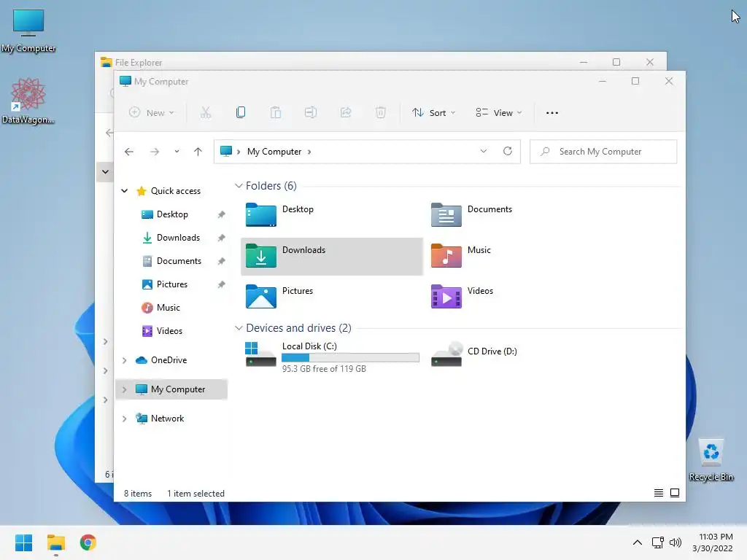The height and width of the screenshot is (560, 747).
Task: Click File Explorer on the taskbar
Action: (55, 542)
